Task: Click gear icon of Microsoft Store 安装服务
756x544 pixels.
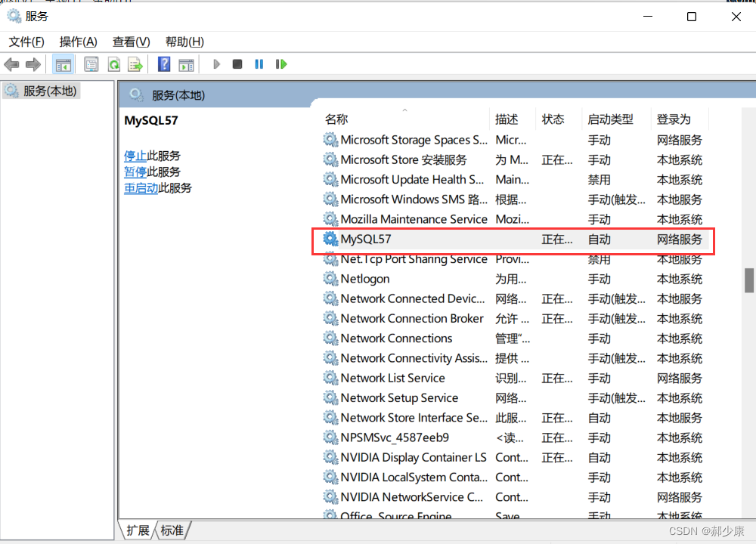Action: coord(330,159)
